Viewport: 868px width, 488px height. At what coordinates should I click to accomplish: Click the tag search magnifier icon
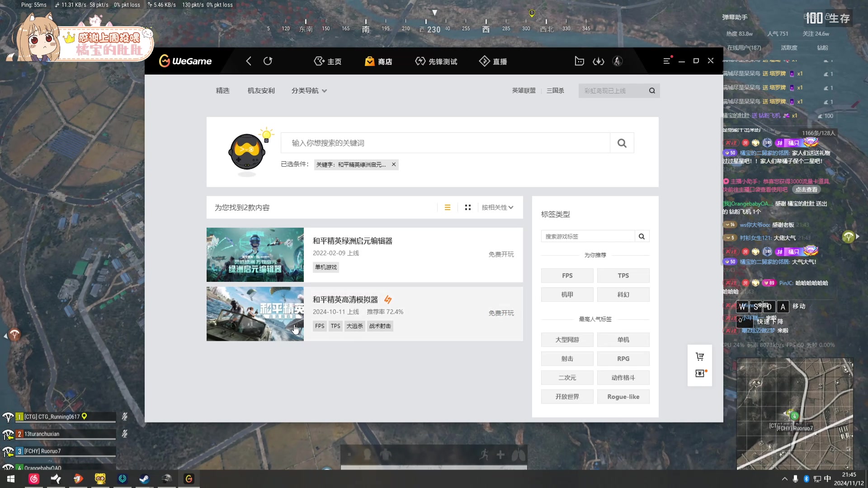[x=642, y=236]
